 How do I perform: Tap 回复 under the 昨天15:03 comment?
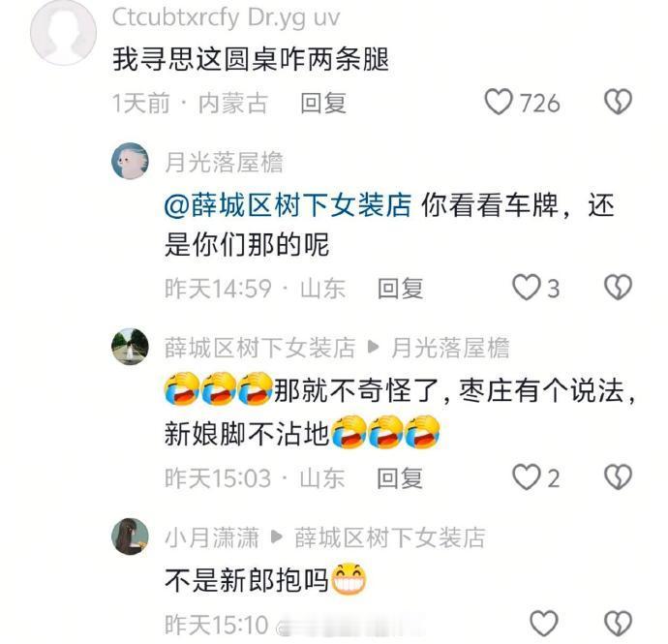click(400, 477)
